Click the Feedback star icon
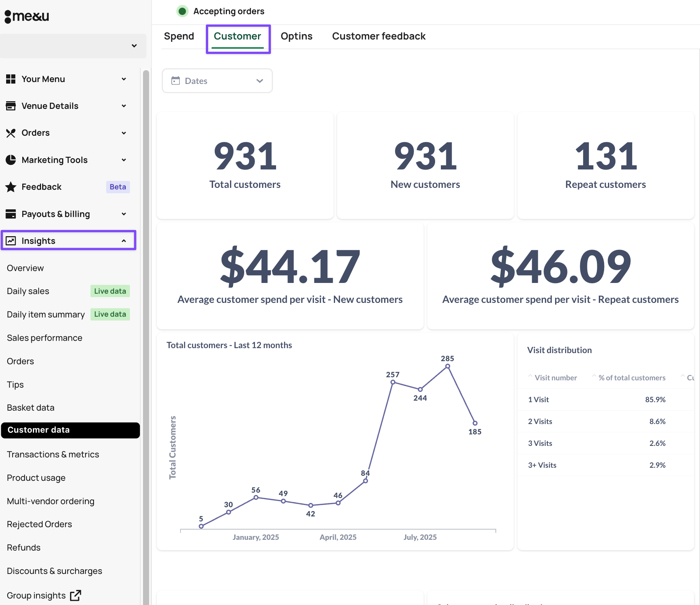Image resolution: width=700 pixels, height=605 pixels. [11, 187]
